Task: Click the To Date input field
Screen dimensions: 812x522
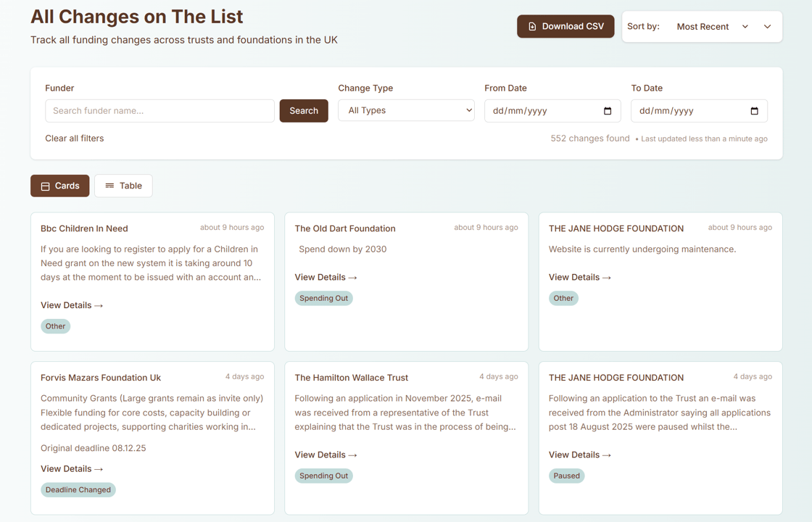Action: 699,111
